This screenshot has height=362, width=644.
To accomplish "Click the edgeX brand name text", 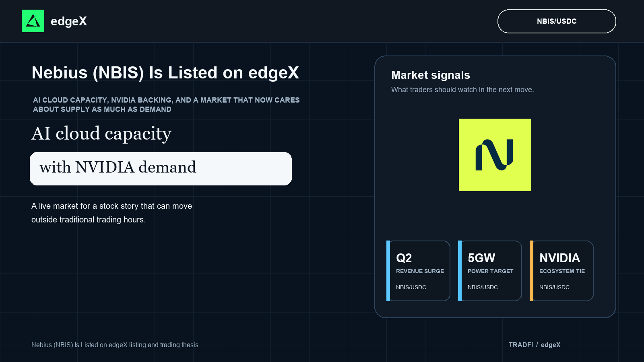I will click(x=69, y=21).
